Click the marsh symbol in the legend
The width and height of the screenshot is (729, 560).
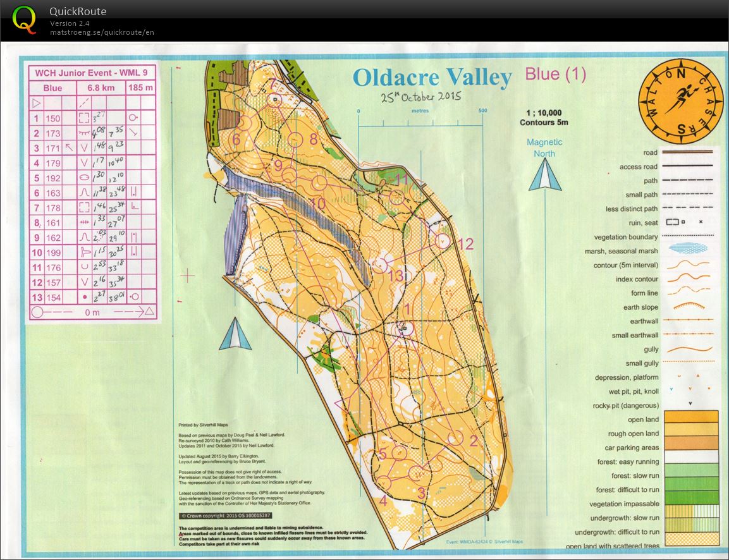(x=688, y=249)
